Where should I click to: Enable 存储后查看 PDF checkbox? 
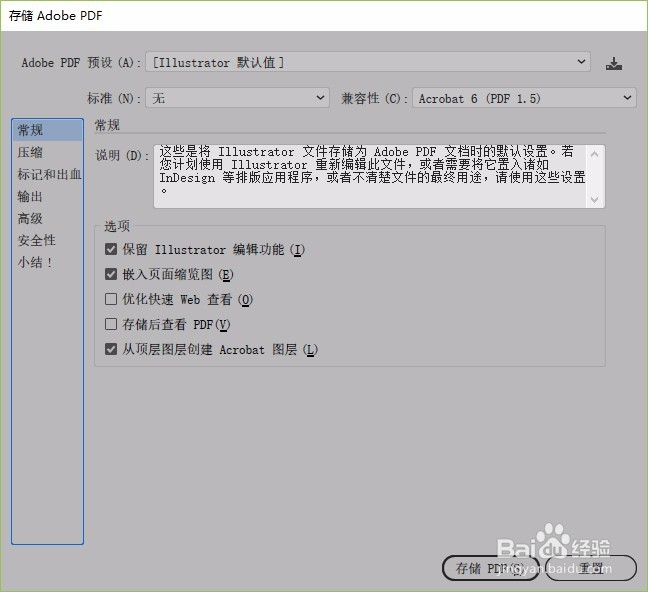coord(111,324)
